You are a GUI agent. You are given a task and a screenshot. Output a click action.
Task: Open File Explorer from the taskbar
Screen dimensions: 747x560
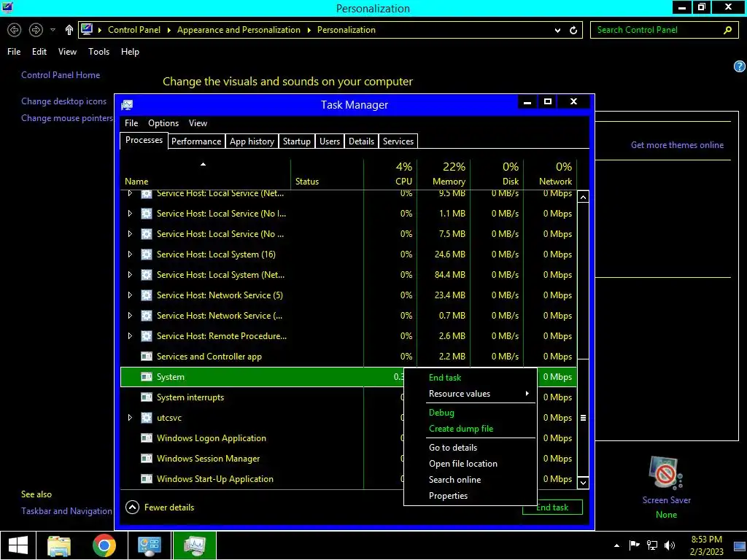point(59,545)
